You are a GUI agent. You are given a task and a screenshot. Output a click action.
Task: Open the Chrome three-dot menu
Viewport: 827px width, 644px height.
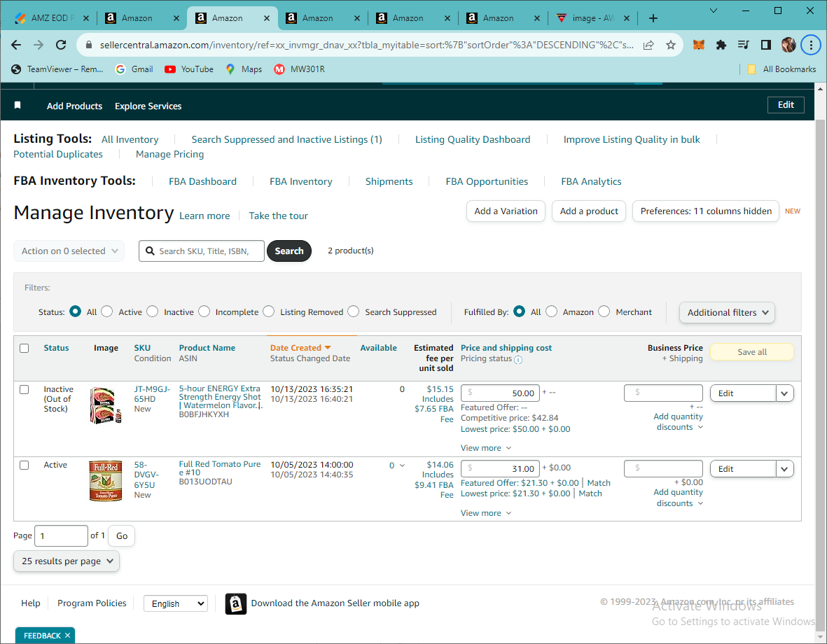(x=811, y=45)
